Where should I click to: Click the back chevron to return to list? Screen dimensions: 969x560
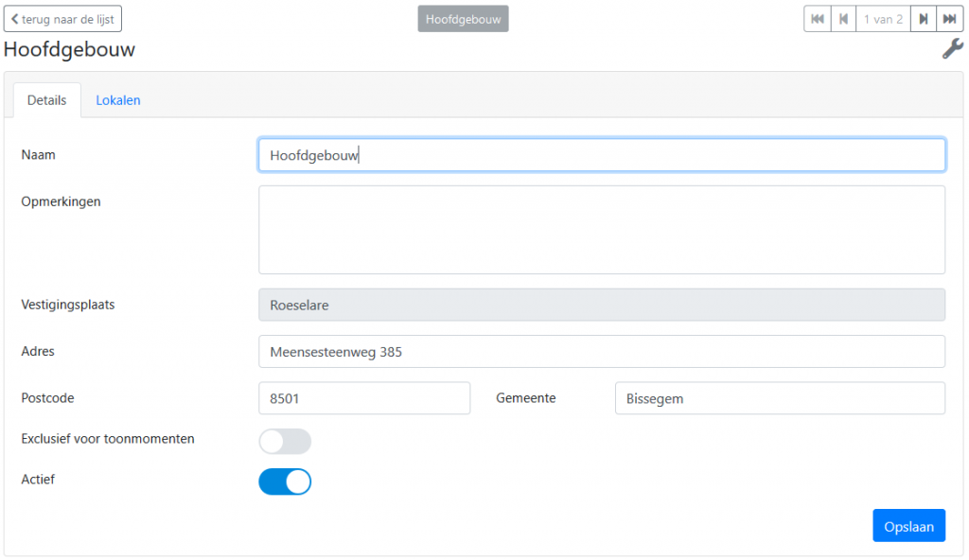coord(15,19)
